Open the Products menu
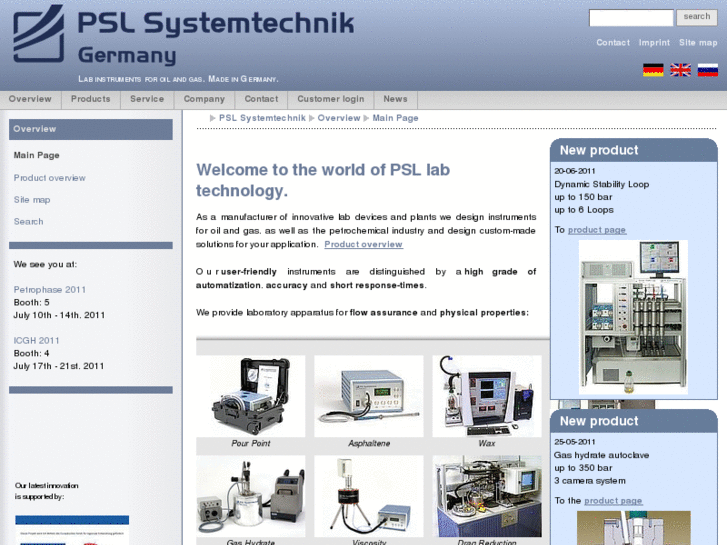 (x=91, y=99)
